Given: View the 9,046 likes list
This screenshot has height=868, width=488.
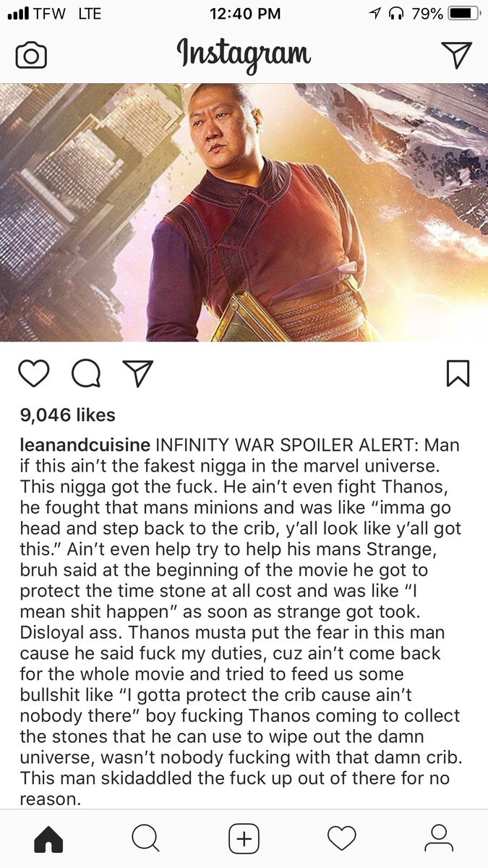Looking at the screenshot, I should coord(67,415).
